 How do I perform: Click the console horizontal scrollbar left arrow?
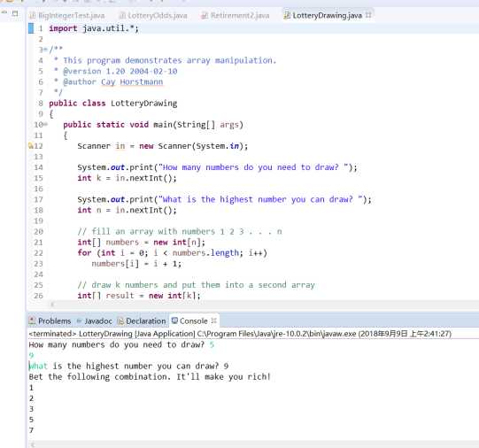[33, 445]
